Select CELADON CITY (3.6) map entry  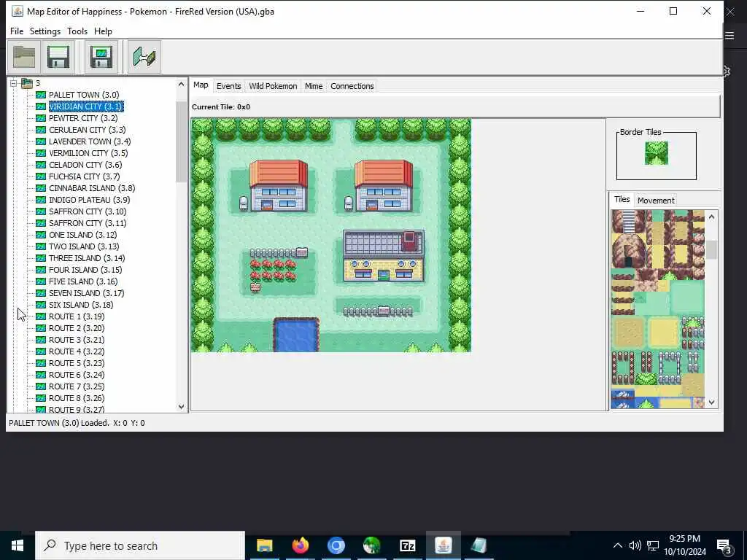85,165
